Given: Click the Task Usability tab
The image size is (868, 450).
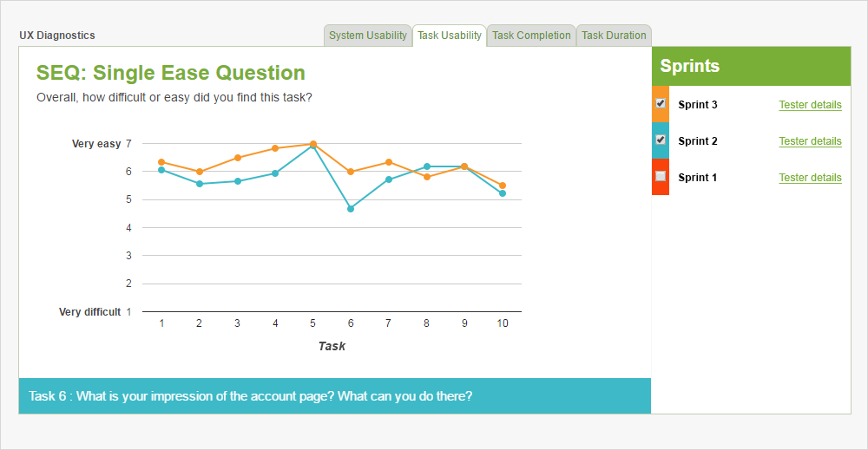Looking at the screenshot, I should [450, 36].
